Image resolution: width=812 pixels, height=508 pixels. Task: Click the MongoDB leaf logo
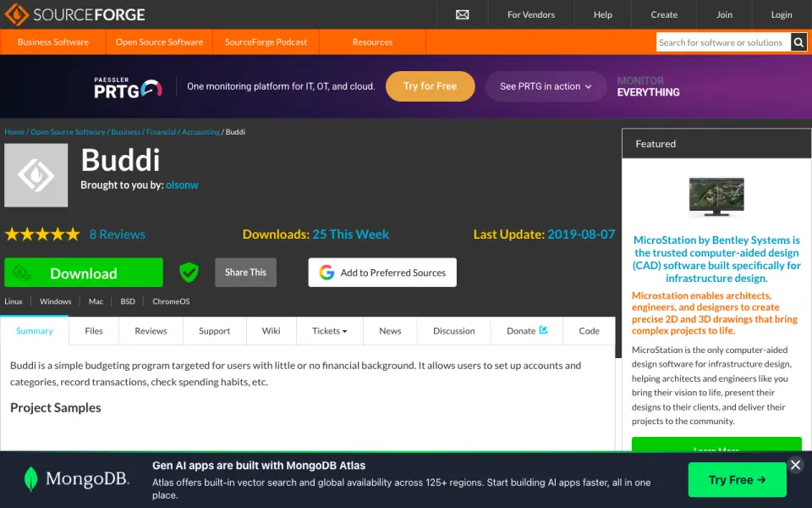[x=31, y=478]
